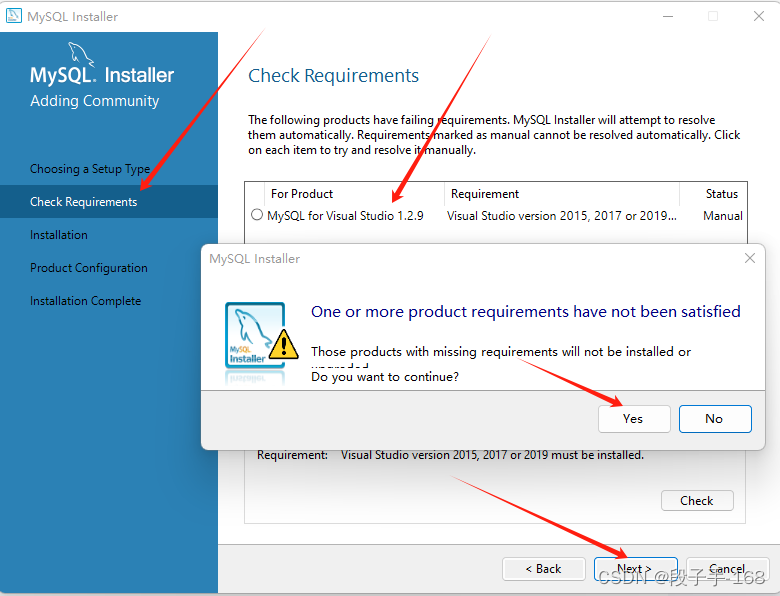Click the Next button
The width and height of the screenshot is (780, 596).
click(x=635, y=569)
